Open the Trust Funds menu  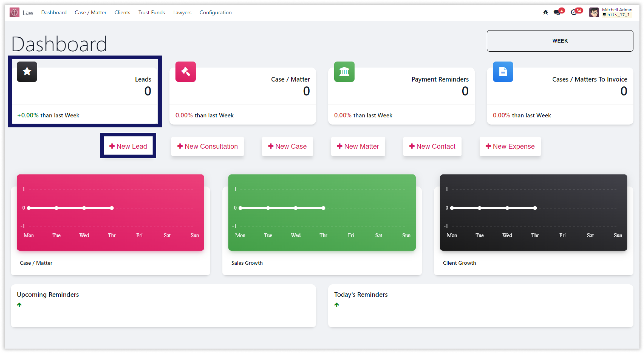(x=152, y=12)
